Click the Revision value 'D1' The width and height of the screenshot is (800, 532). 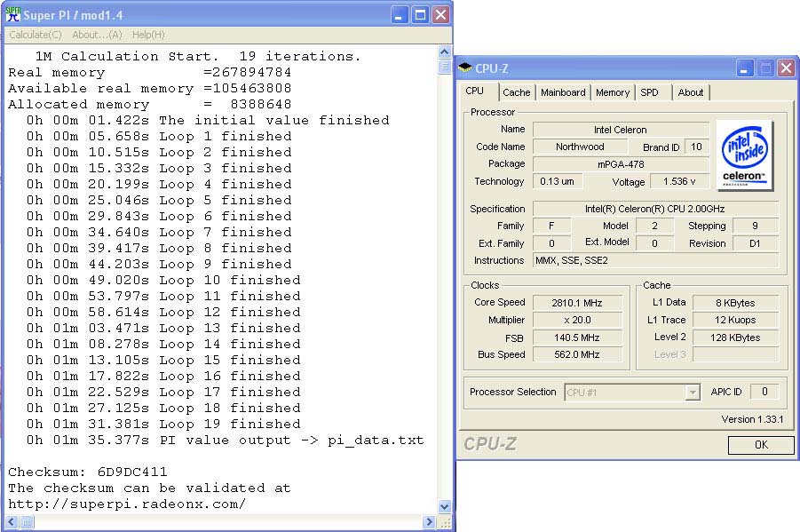(755, 243)
